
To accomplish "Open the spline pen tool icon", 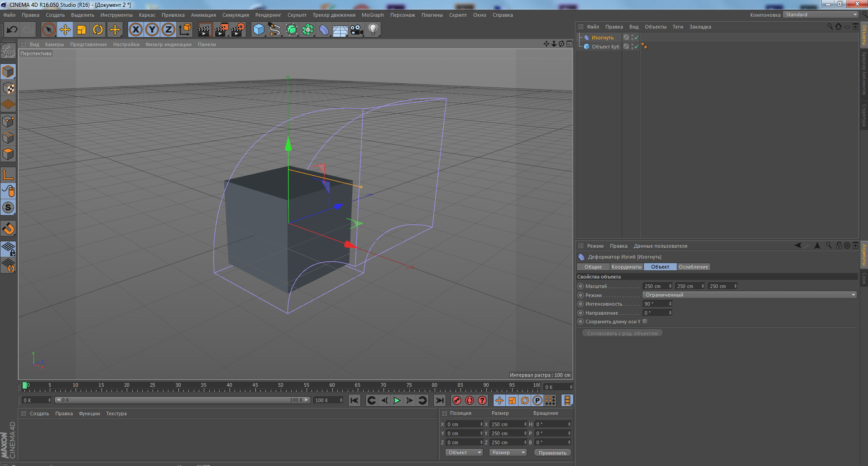I will click(275, 30).
